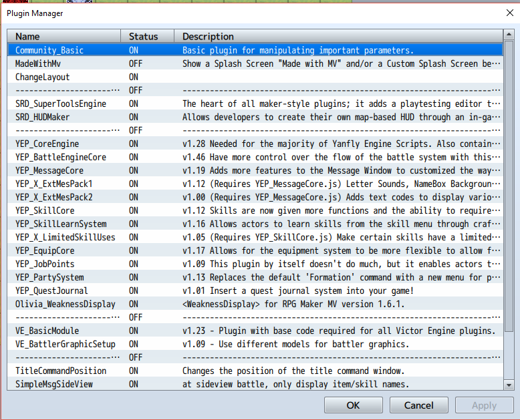This screenshot has height=420, width=520.
Task: Click the Status column header
Action: 147,36
